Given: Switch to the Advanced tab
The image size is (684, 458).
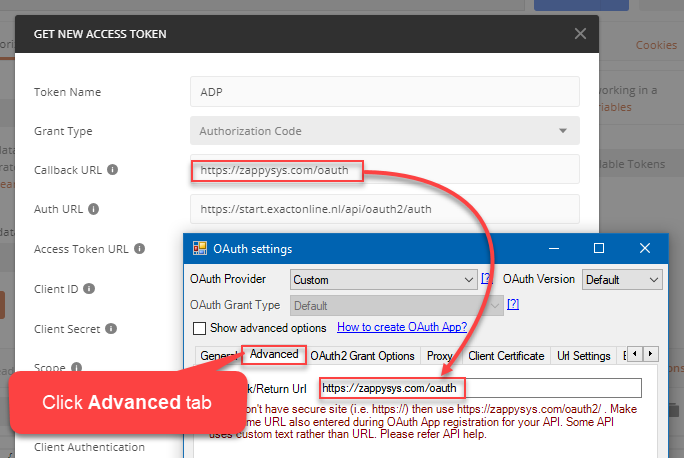Looking at the screenshot, I should click(274, 355).
